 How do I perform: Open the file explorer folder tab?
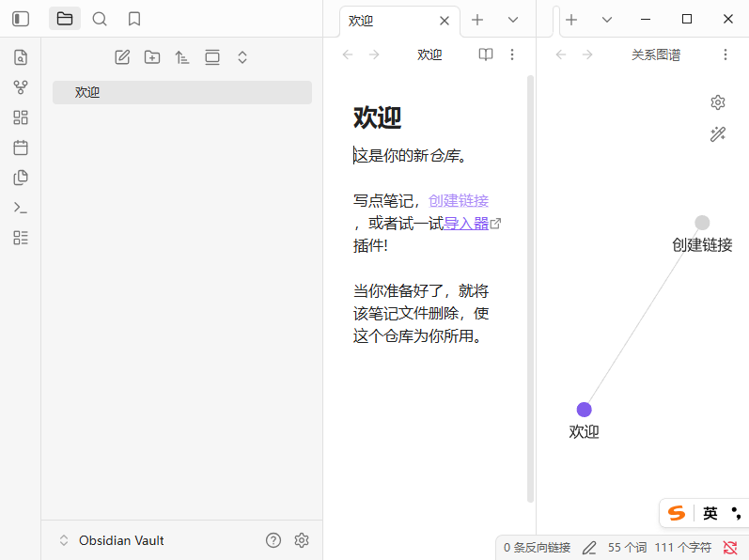65,19
